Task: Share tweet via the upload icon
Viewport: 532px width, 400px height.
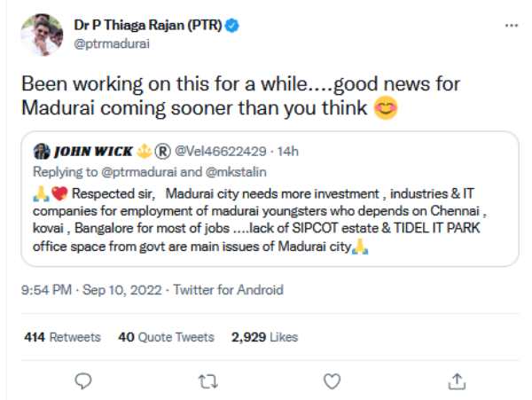Action: tap(456, 380)
